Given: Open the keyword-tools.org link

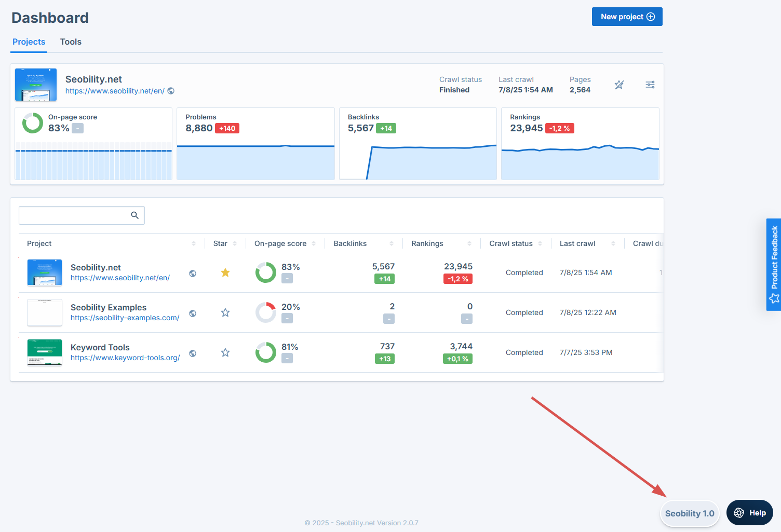Looking at the screenshot, I should [x=125, y=358].
